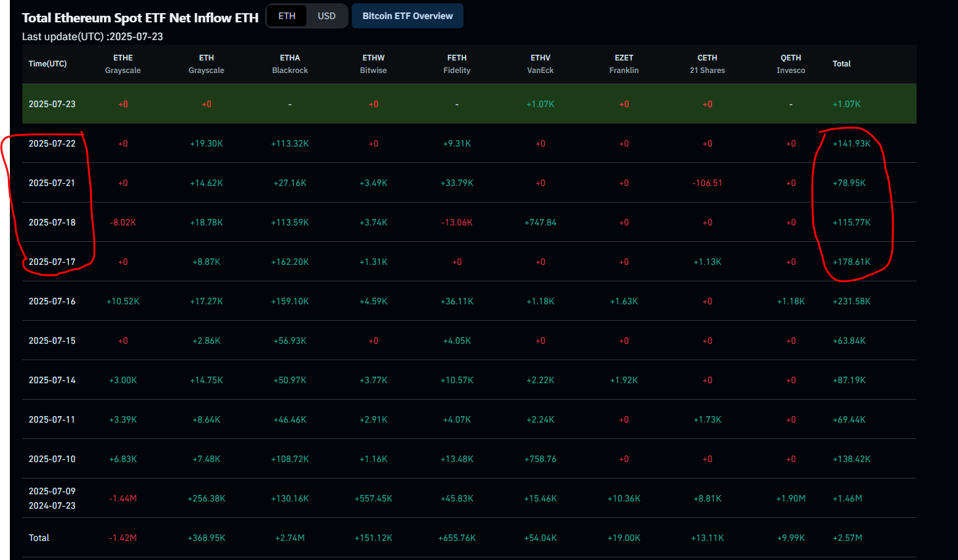Screen dimensions: 958x560
Task: Click the EZET Franklin column header
Action: (624, 64)
